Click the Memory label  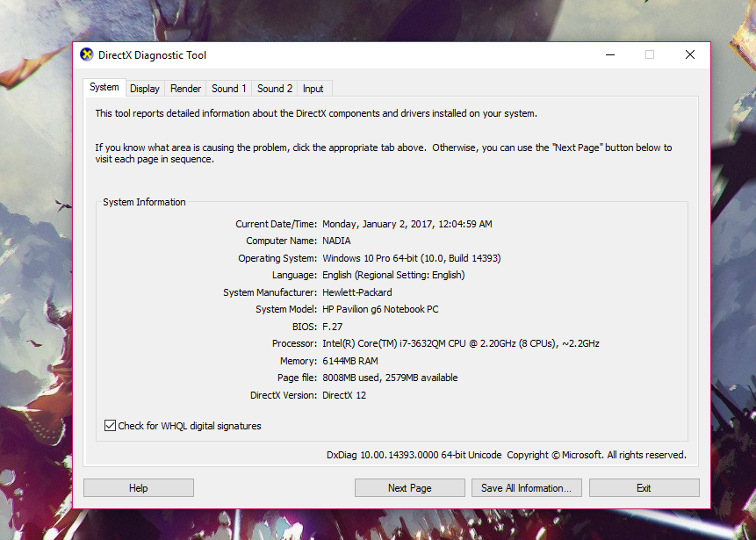299,361
